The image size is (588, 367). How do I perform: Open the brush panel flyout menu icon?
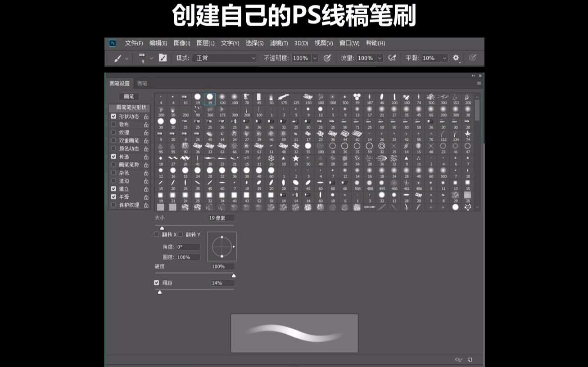point(479,83)
